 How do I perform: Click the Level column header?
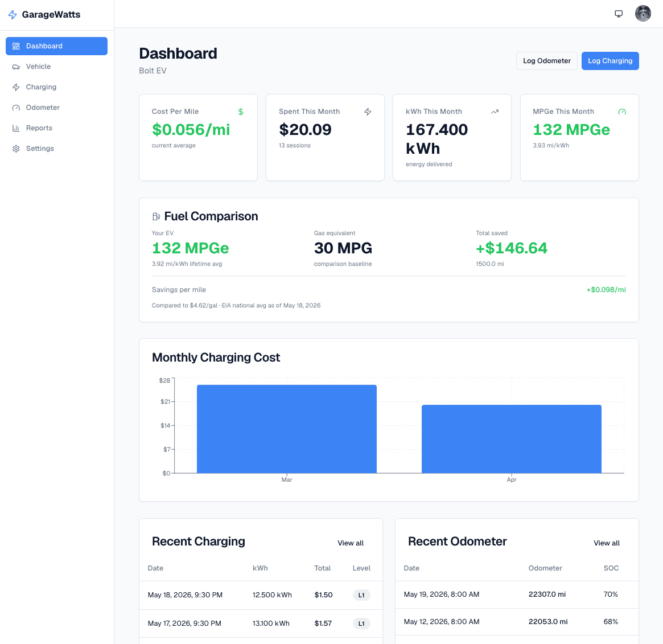(x=361, y=568)
